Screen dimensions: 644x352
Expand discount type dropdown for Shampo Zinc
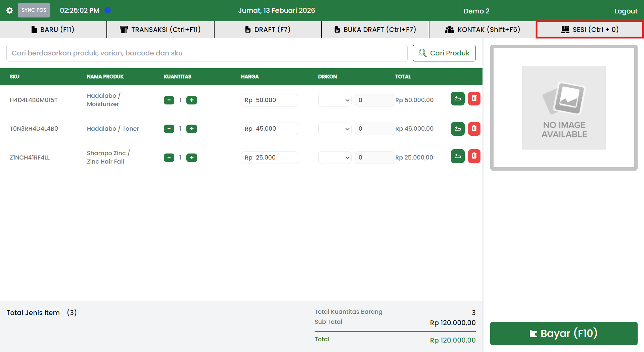(x=334, y=158)
